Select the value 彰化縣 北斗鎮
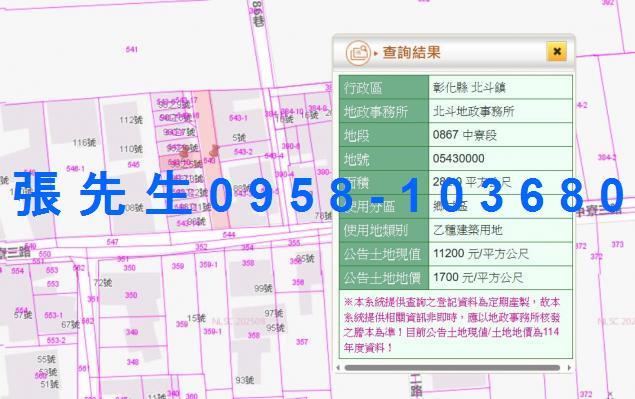Screen dimensions: 635x399 pyautogui.click(x=469, y=87)
